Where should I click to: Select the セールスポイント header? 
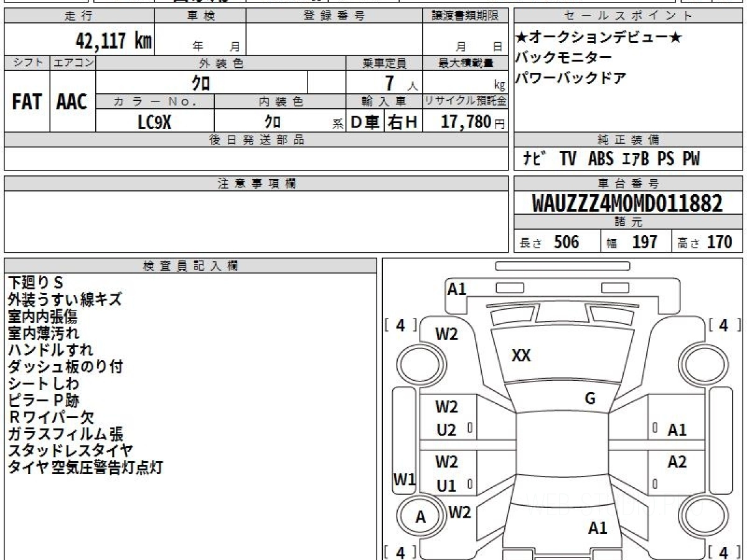(628, 16)
